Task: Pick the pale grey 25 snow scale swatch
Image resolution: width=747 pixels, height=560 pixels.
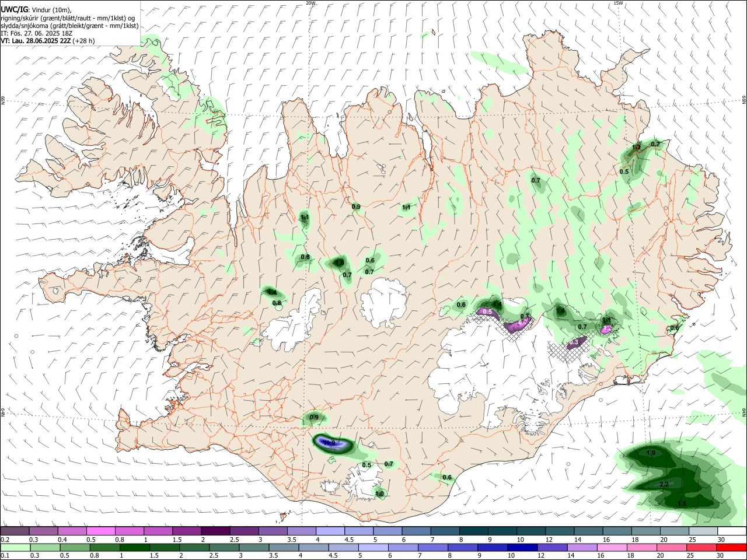Action: 703,531
